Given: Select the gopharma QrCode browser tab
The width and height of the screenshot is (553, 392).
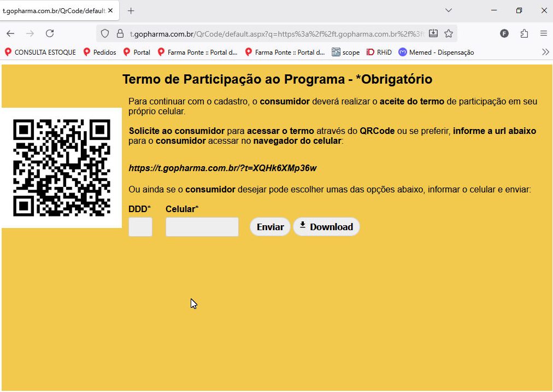Looking at the screenshot, I should 54,10.
